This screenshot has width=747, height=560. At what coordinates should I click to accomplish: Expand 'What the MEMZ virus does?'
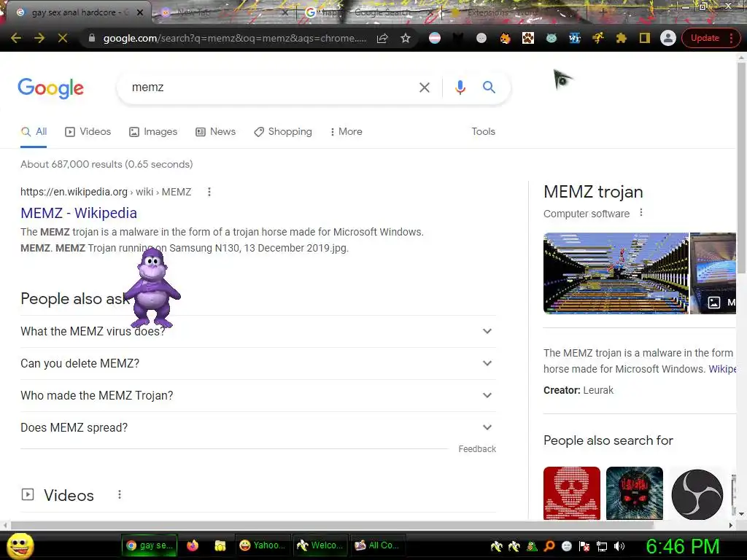258,332
